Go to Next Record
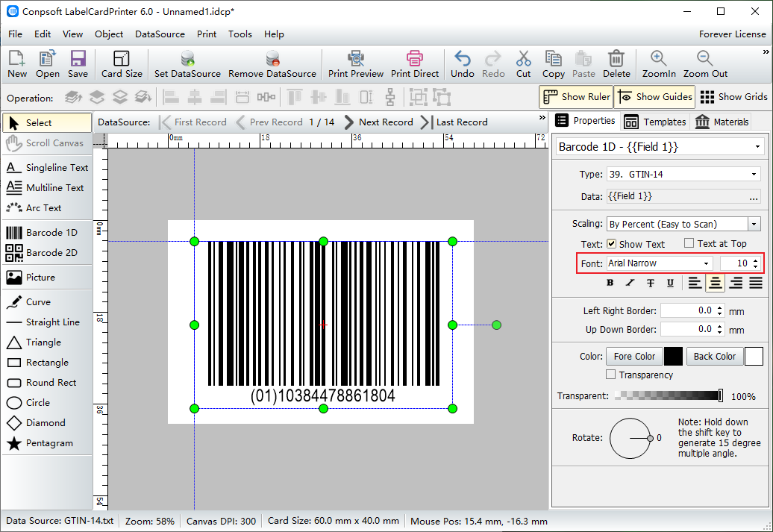The image size is (773, 532). (378, 122)
